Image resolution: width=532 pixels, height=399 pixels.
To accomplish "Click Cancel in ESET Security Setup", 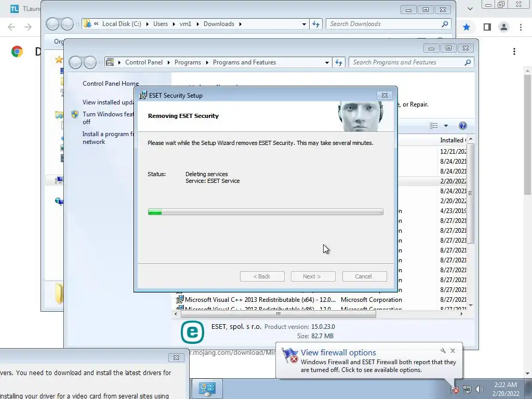I will point(364,276).
